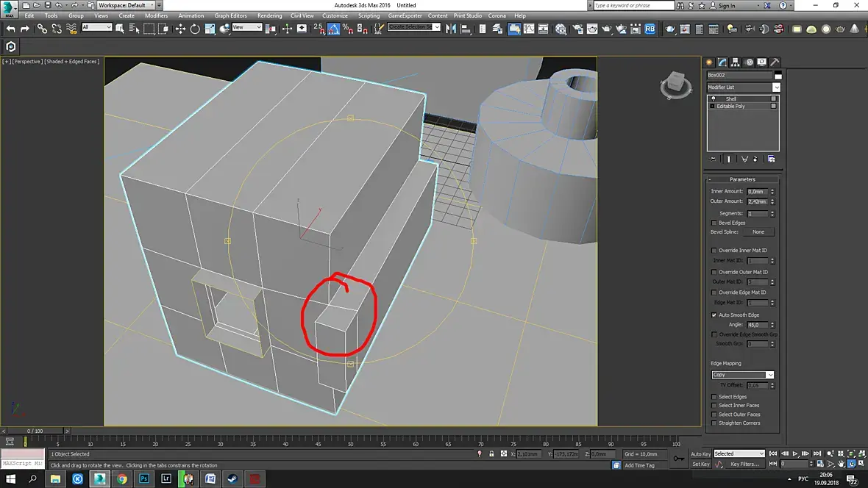Open the key mode Selected dropdown

[x=739, y=453]
